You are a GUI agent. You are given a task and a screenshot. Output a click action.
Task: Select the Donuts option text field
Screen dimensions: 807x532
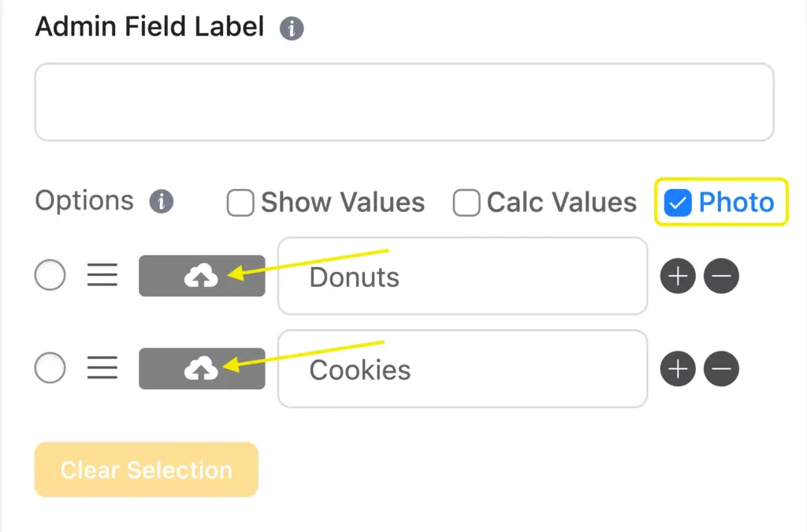click(x=462, y=276)
